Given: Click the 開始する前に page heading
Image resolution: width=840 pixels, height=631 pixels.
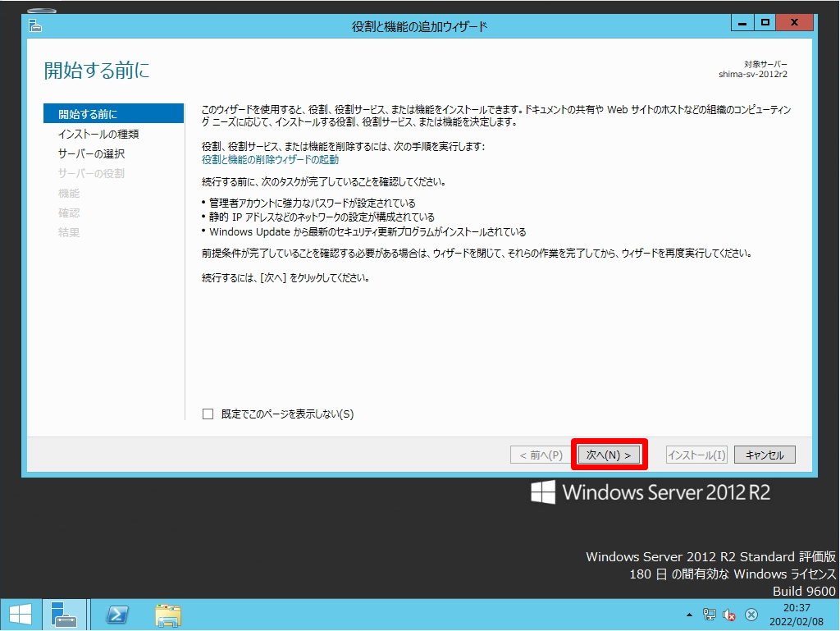Looking at the screenshot, I should point(97,71).
